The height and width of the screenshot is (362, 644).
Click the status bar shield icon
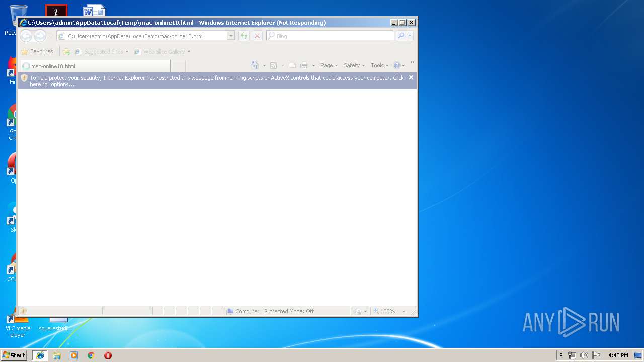click(23, 311)
